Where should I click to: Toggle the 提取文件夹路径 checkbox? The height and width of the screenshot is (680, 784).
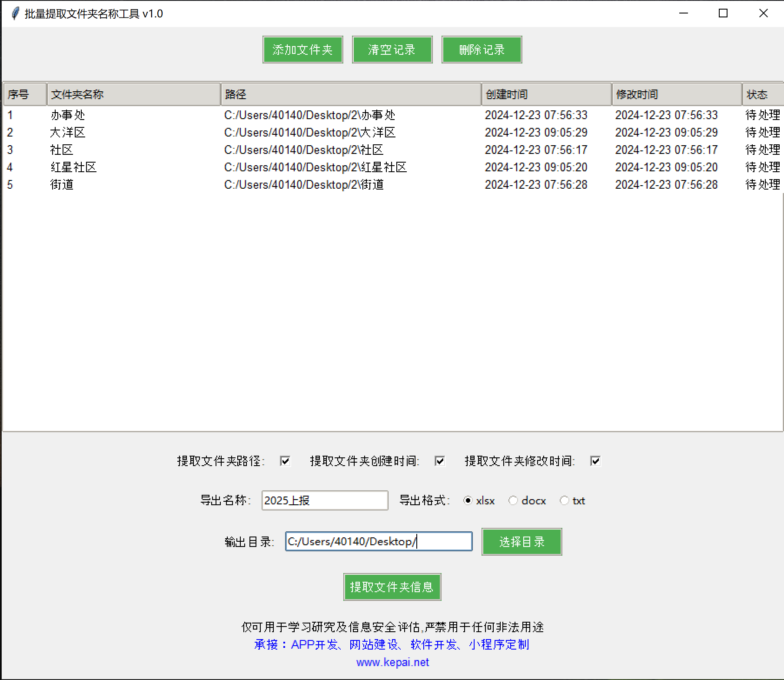(x=285, y=461)
